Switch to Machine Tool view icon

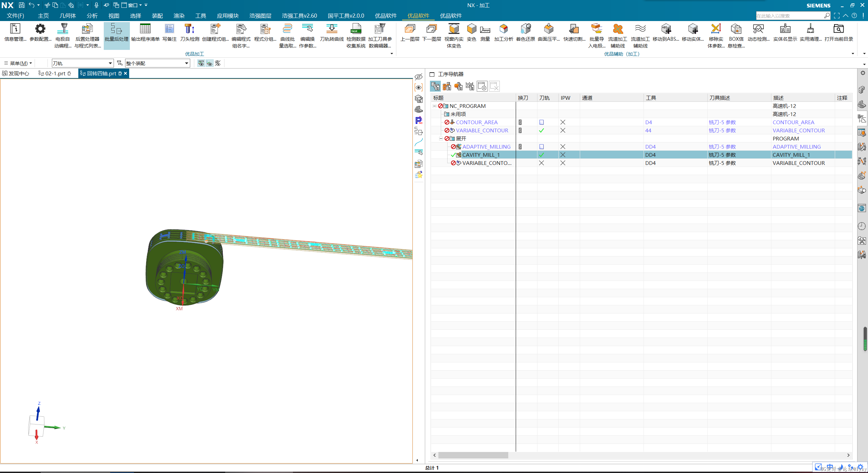click(x=447, y=86)
